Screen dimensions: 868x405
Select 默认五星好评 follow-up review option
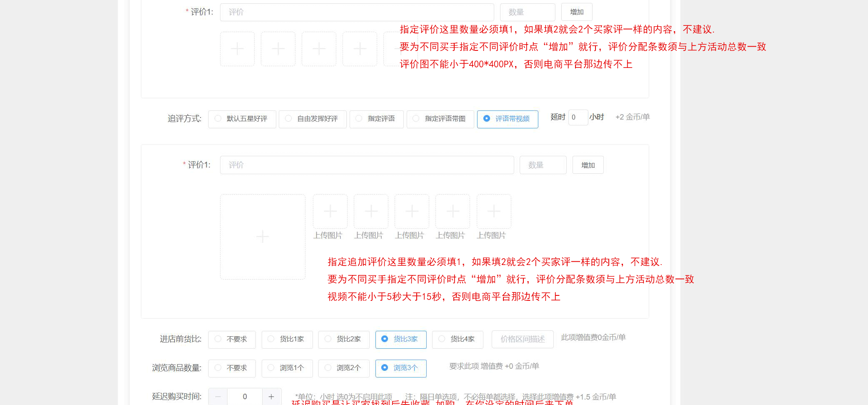242,119
